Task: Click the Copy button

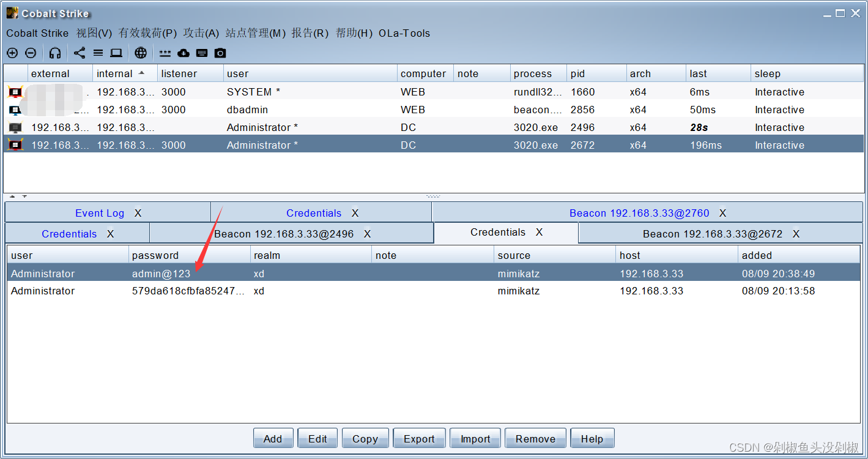Action: [x=365, y=438]
